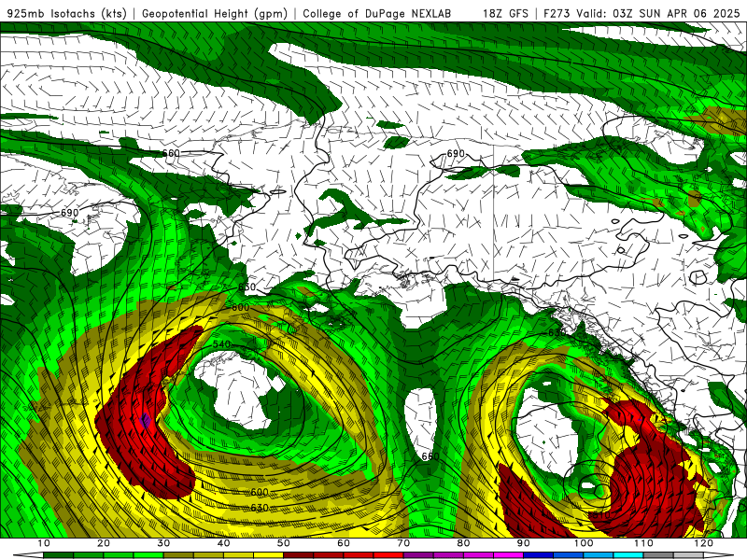Screen dimensions: 747x560
Task: Click the "20" value on the wind speed scale
Action: [x=104, y=543]
